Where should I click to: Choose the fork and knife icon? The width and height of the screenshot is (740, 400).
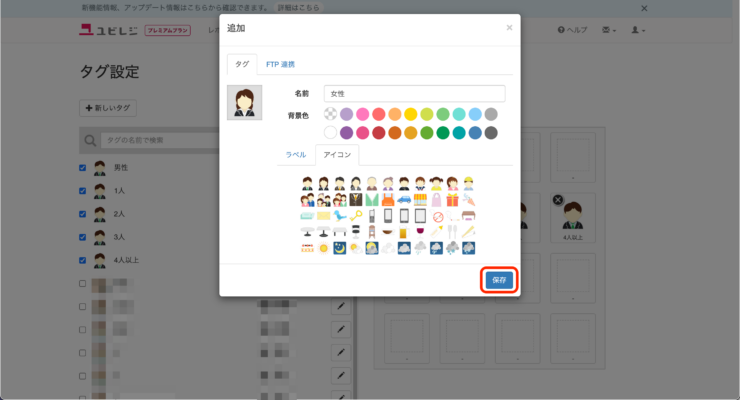(452, 232)
